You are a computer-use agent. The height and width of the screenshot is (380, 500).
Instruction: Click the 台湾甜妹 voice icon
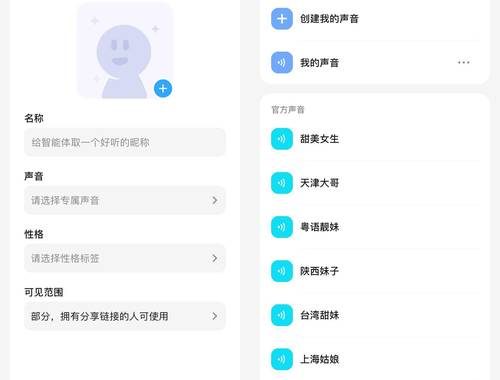282,315
